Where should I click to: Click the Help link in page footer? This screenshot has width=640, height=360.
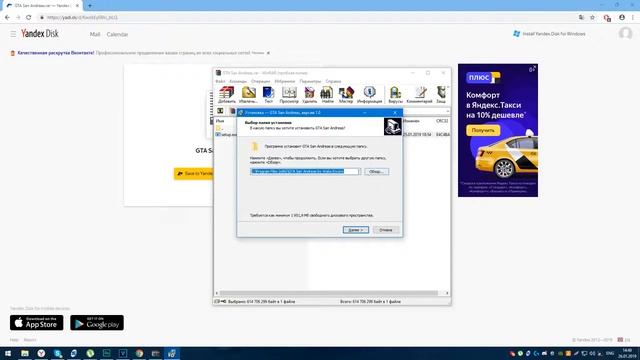coord(14,340)
